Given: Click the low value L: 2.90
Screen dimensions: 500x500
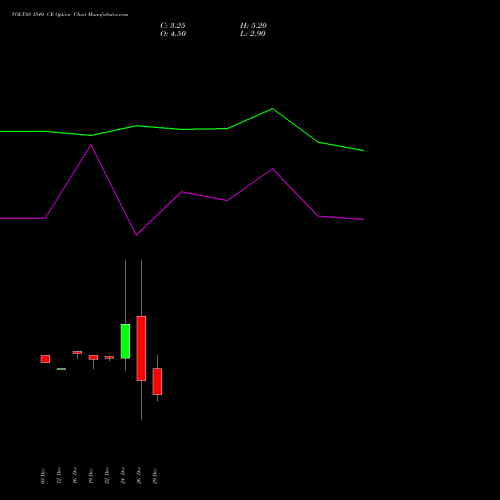Looking at the screenshot, I should tap(253, 34).
